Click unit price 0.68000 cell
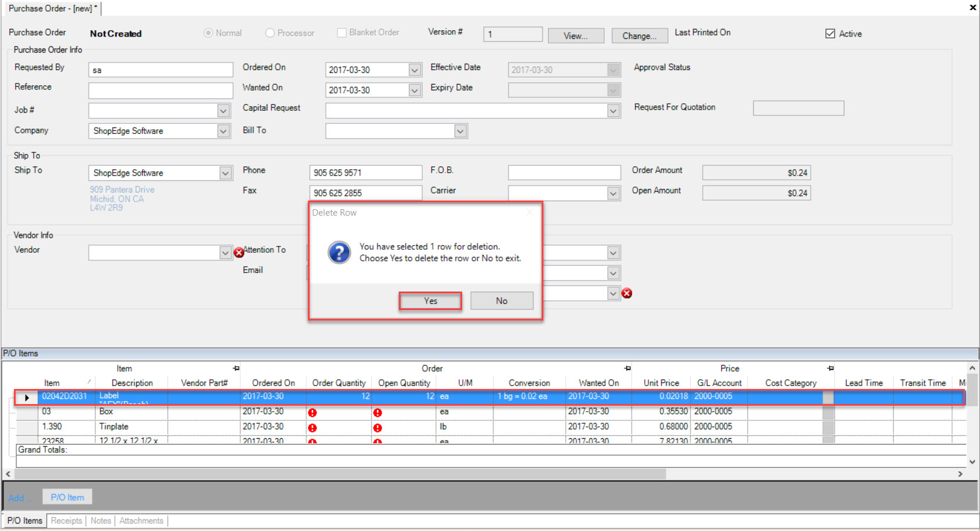 [661, 427]
